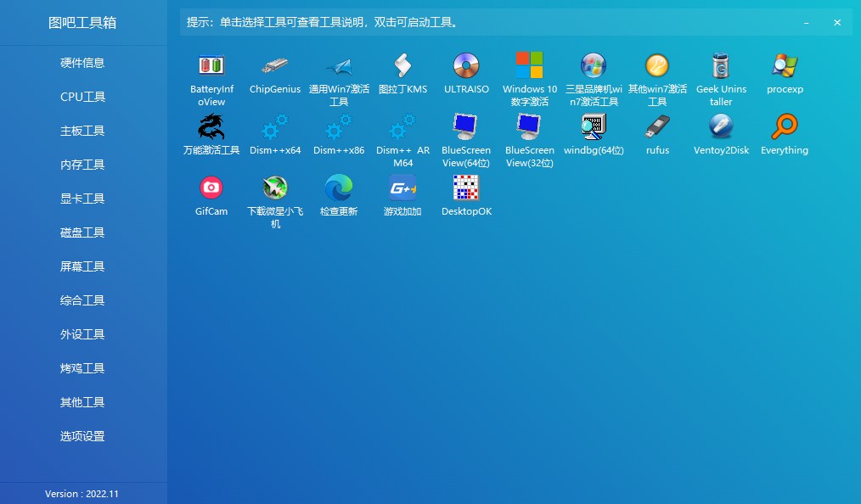Click Windows 10 数字激活 icon

[530, 65]
